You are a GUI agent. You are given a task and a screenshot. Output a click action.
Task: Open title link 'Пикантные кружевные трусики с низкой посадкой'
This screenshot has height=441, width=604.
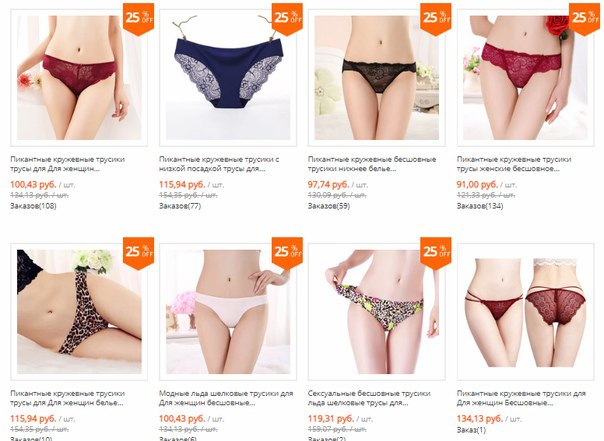pos(219,164)
